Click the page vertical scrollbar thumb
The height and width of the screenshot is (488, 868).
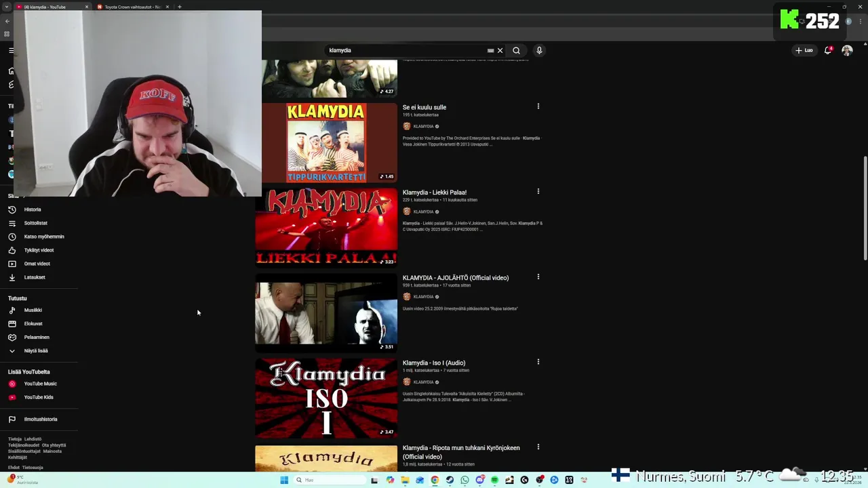(865, 207)
